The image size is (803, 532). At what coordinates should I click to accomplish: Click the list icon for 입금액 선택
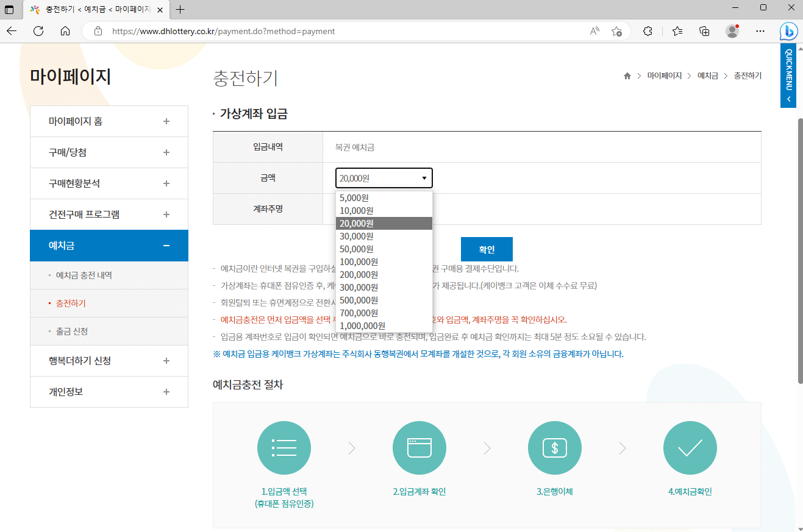point(284,447)
